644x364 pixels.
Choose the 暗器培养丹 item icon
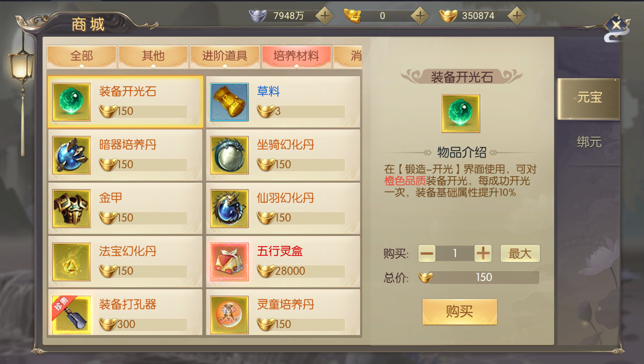point(71,155)
